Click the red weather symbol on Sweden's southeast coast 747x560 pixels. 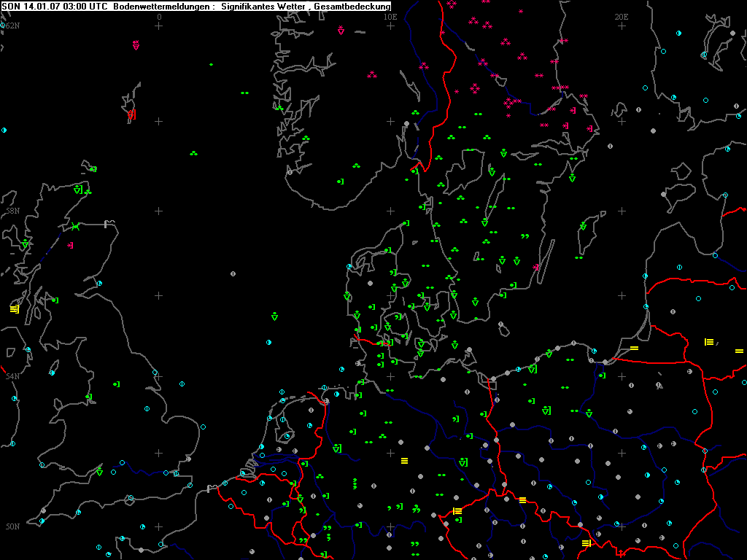(x=536, y=268)
